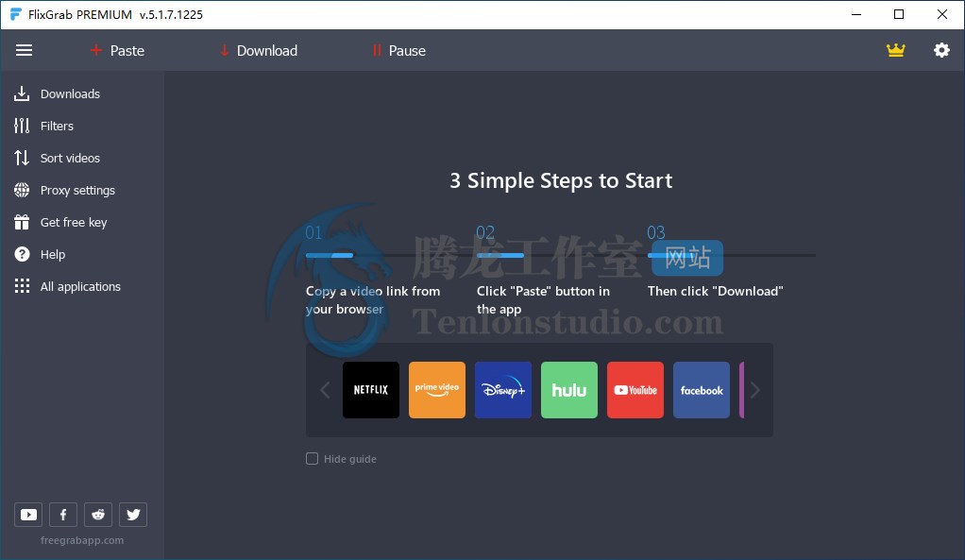This screenshot has width=965, height=560.
Task: Click the gift icon for free key
Action: click(x=22, y=222)
